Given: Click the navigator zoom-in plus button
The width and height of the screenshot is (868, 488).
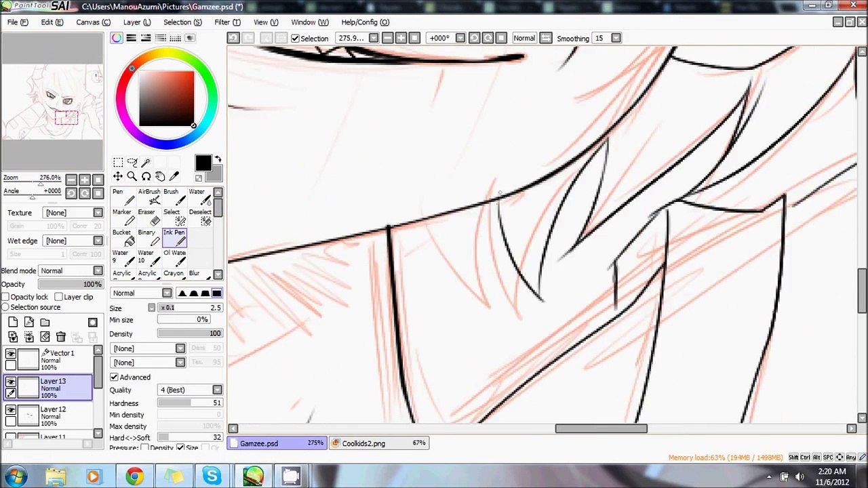Looking at the screenshot, I should 85,180.
